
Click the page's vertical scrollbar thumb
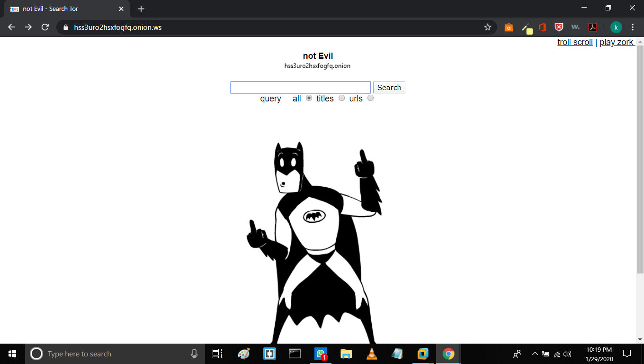pyautogui.click(x=640, y=159)
